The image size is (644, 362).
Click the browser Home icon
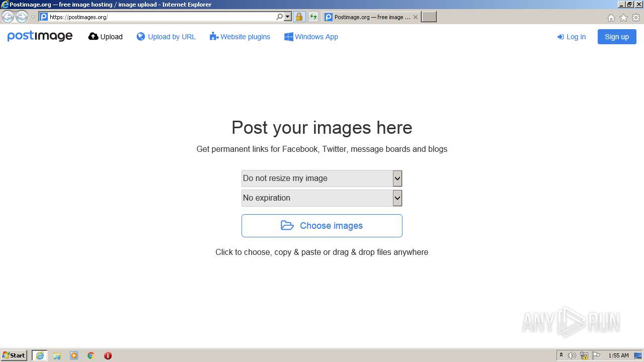(611, 18)
